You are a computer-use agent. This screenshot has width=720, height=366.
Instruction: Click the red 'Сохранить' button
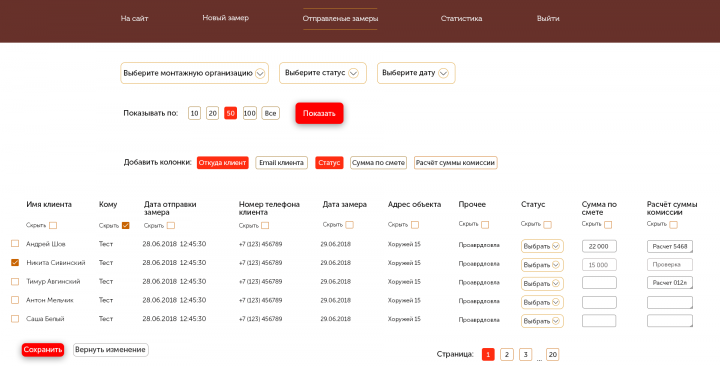coord(43,350)
